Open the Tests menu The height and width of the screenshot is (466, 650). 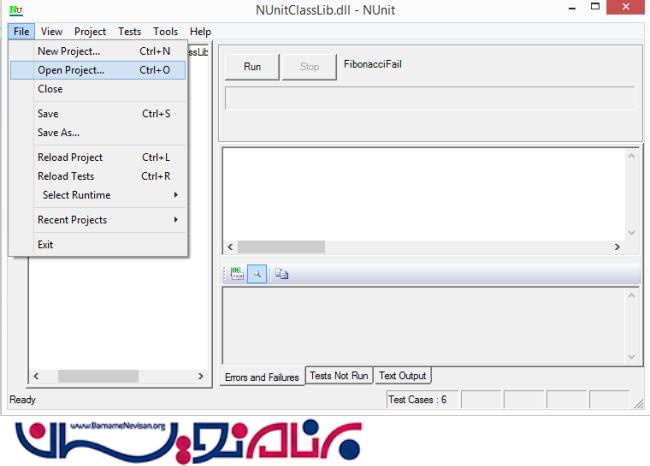click(129, 32)
